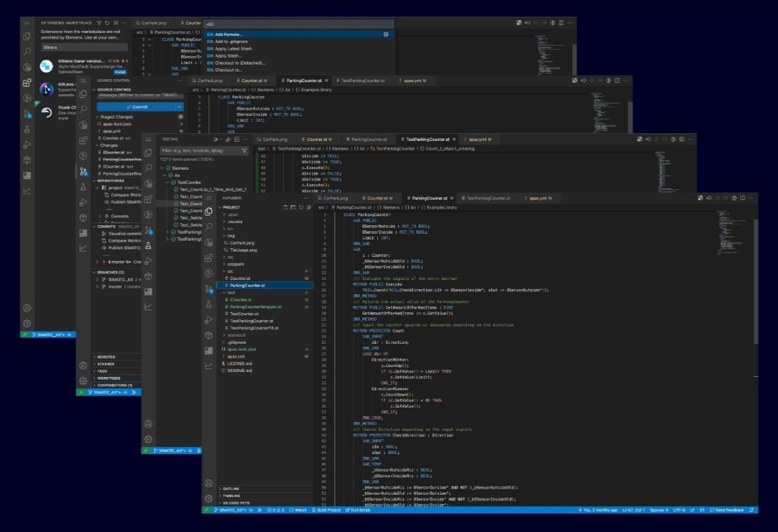The width and height of the screenshot is (778, 532).
Task: Open the dropdown arrow beside the Commit button
Action: coord(179,107)
